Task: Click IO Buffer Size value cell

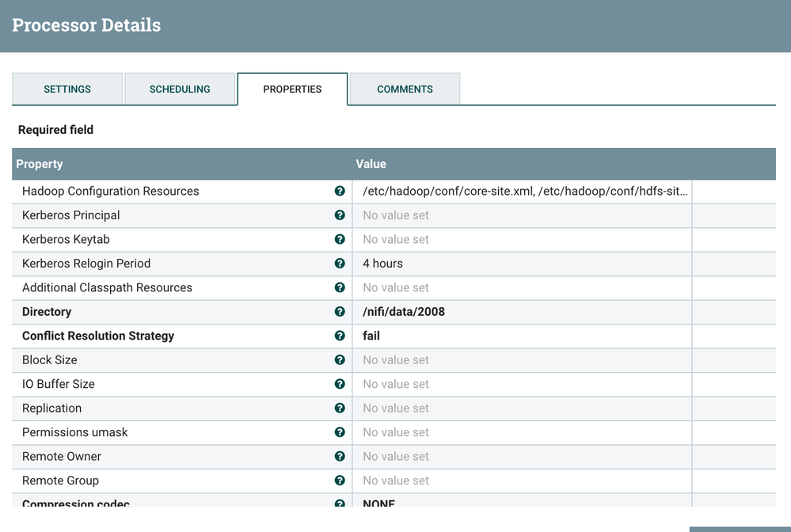Action: click(x=522, y=384)
